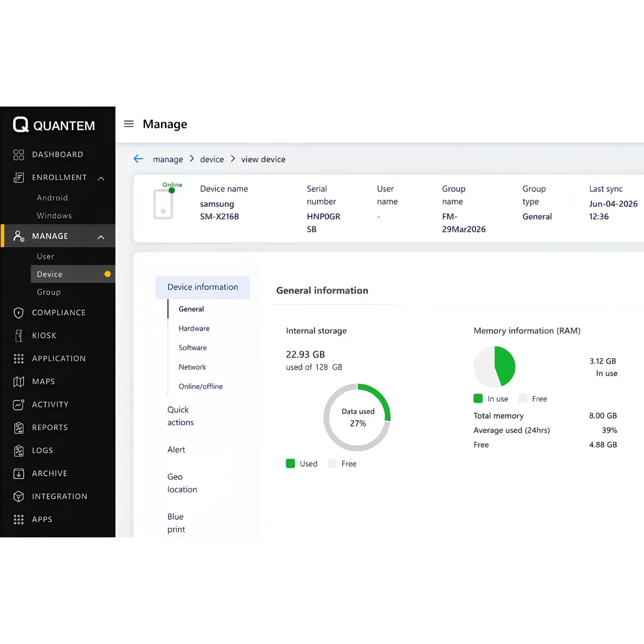Image resolution: width=644 pixels, height=644 pixels.
Task: Click the Application dots grid icon
Action: [18, 358]
